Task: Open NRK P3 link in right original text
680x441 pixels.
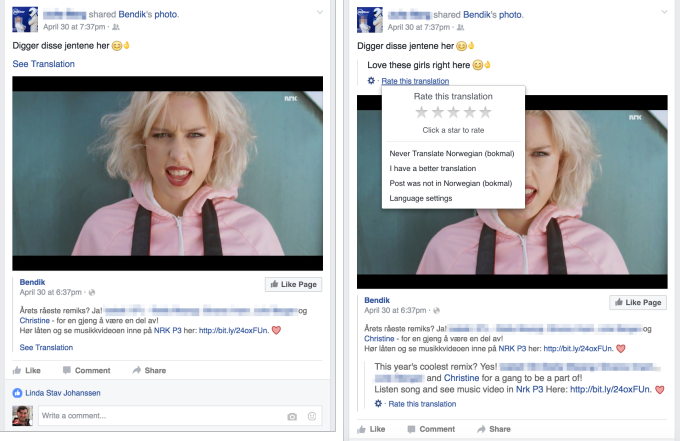Action: tap(512, 349)
